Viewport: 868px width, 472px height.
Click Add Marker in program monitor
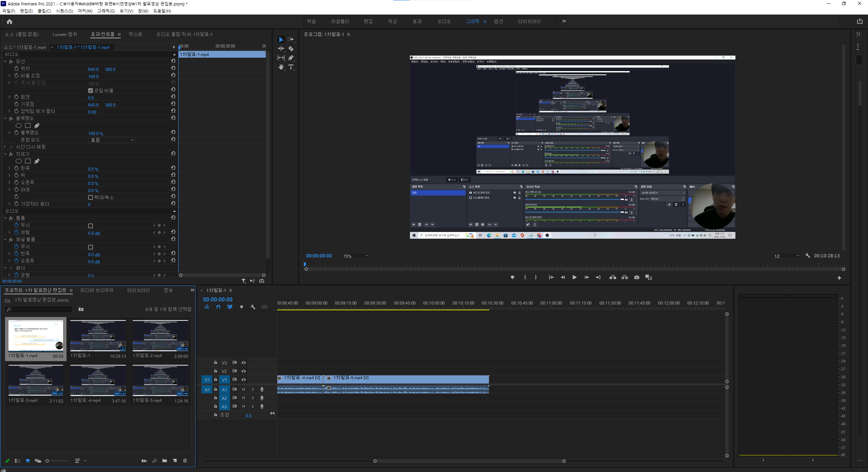point(512,277)
